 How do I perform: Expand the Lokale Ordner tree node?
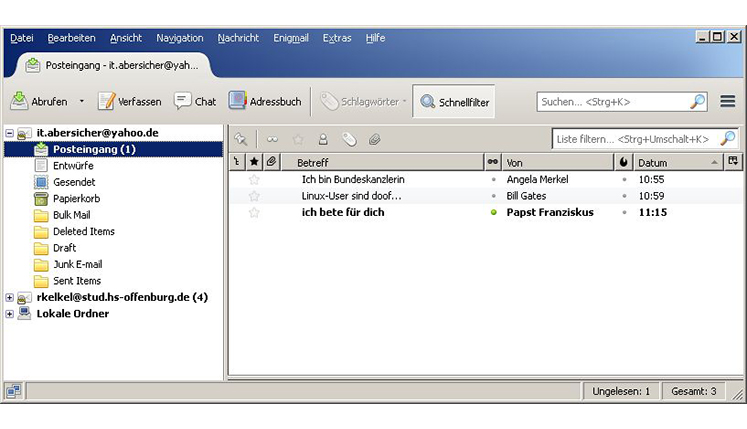(10, 314)
